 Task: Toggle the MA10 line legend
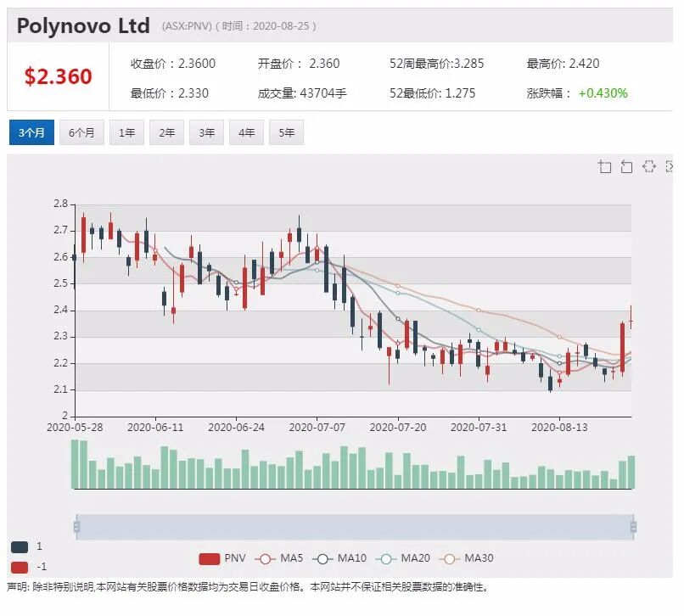[339, 558]
